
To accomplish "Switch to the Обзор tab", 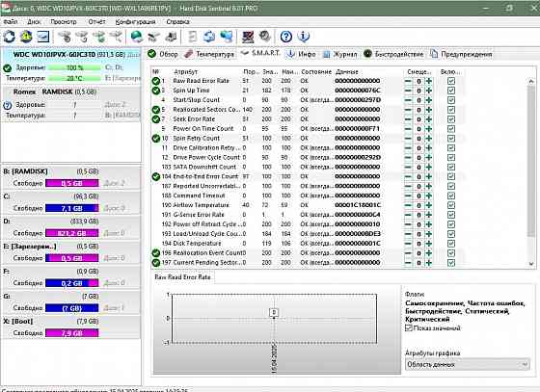I will click(x=163, y=54).
